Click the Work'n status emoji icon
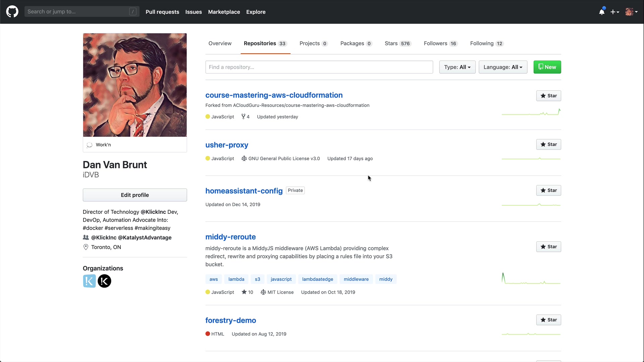 pos(90,145)
